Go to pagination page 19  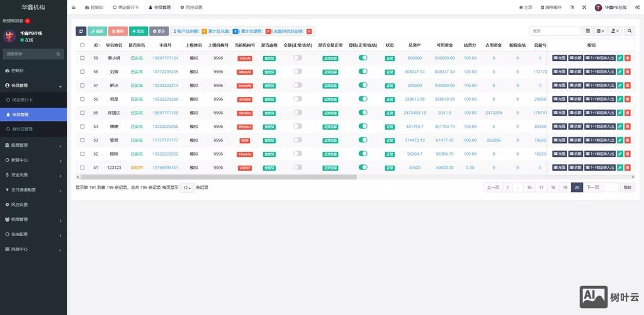565,188
